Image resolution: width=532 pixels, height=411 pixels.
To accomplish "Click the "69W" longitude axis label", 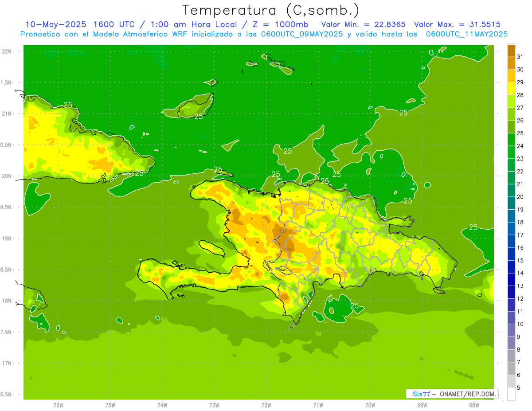I will point(422,405).
